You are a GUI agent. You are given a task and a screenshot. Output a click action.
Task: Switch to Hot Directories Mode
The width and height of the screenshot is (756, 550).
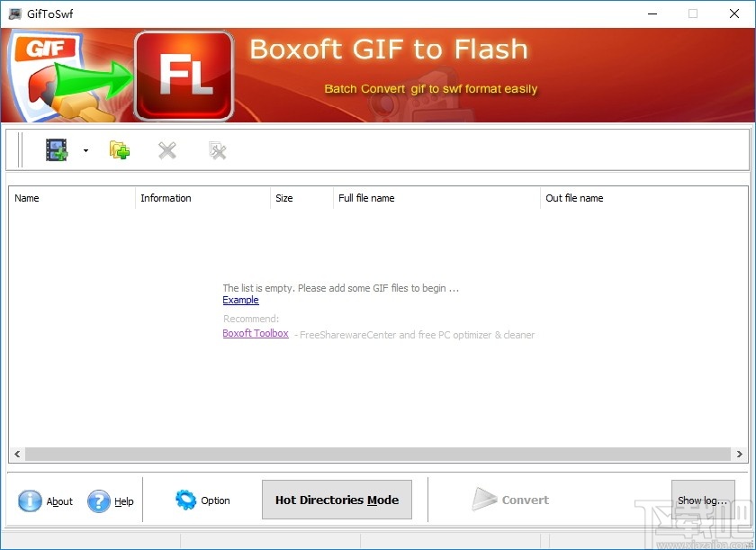pyautogui.click(x=337, y=500)
